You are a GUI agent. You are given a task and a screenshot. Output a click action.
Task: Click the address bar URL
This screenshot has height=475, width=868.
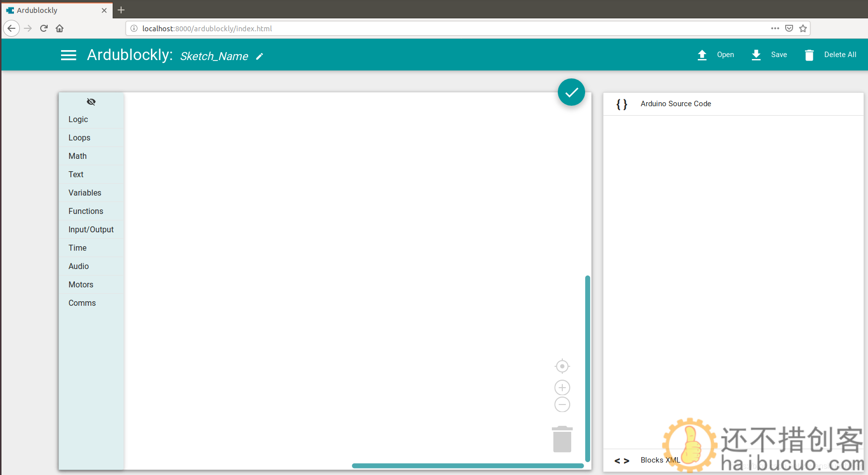tap(207, 29)
